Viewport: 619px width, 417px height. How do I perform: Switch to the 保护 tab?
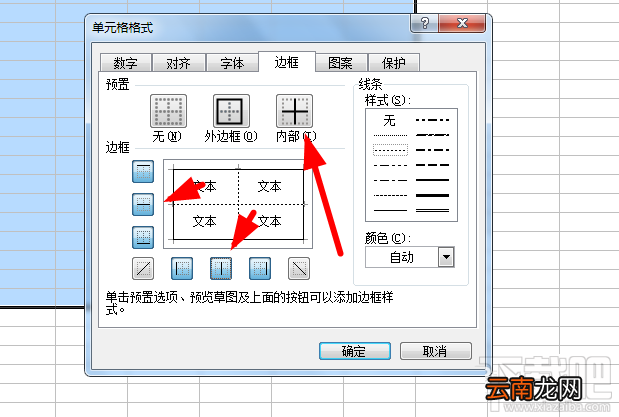(394, 63)
